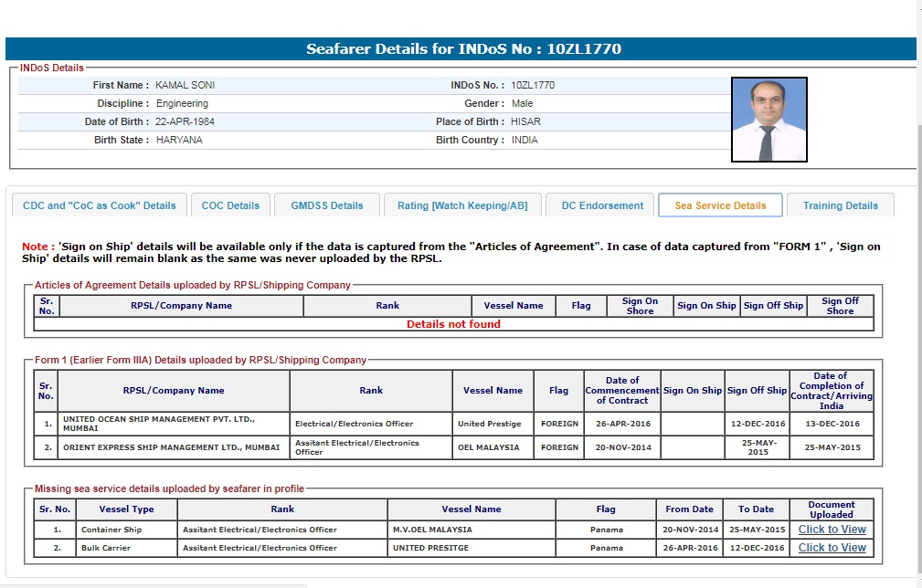Click to View document for Bulk Carrier row
Image resolution: width=922 pixels, height=588 pixels.
[x=832, y=548]
